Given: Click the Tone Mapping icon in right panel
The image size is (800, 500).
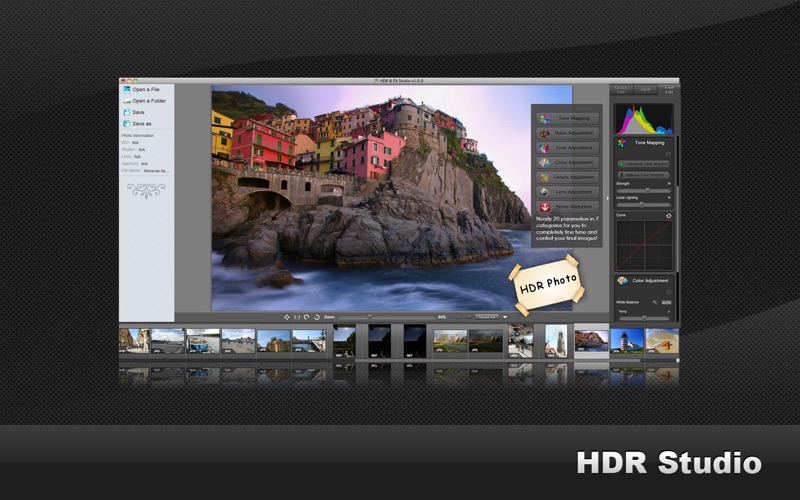Looking at the screenshot, I should click(x=622, y=143).
